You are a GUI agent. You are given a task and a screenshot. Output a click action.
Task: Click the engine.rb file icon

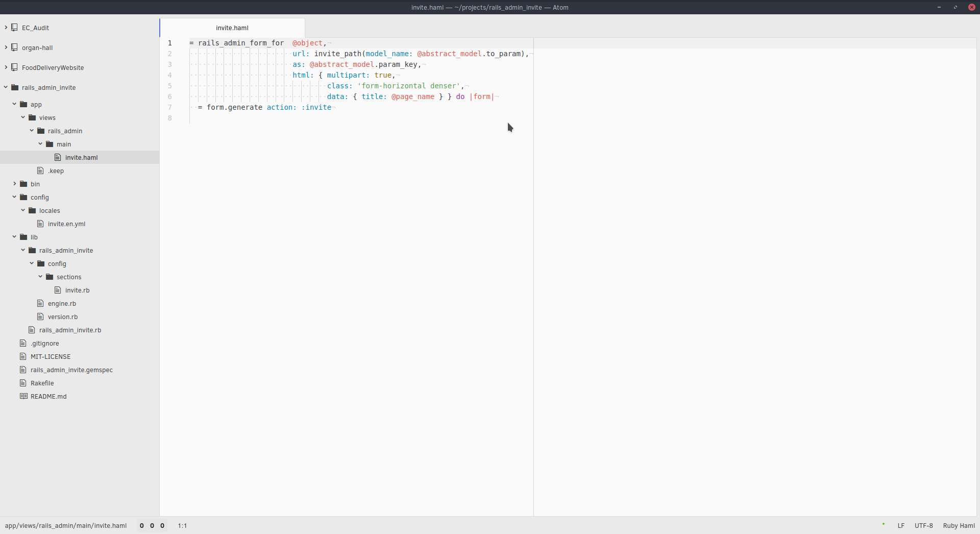(x=40, y=303)
